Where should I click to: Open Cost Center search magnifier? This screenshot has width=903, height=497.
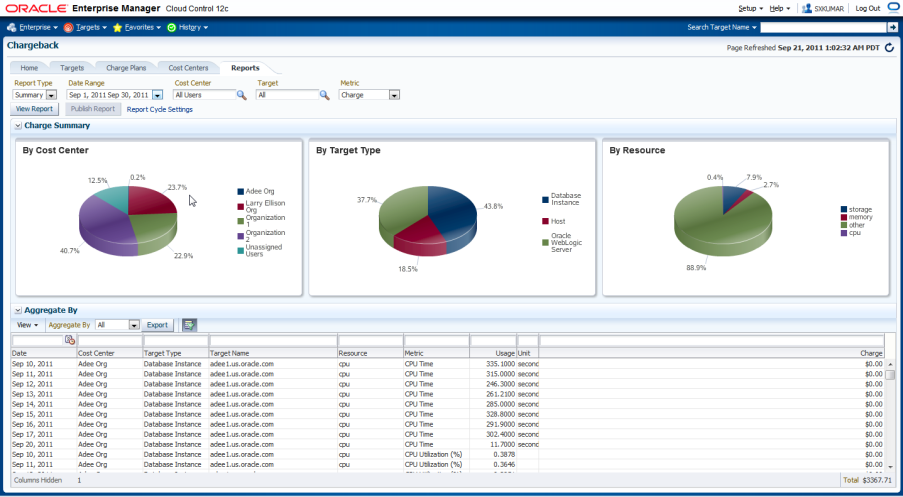pos(242,95)
